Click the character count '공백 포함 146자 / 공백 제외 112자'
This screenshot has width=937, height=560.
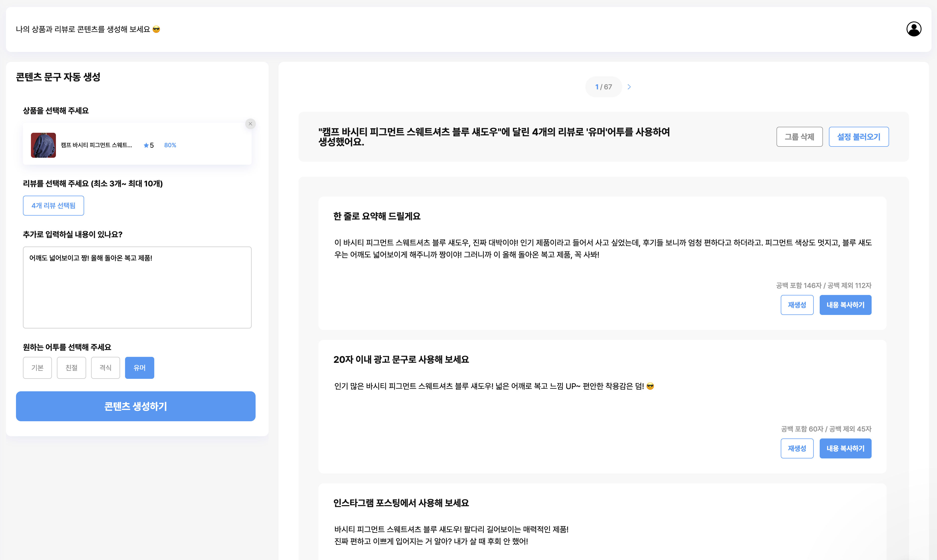tap(823, 286)
